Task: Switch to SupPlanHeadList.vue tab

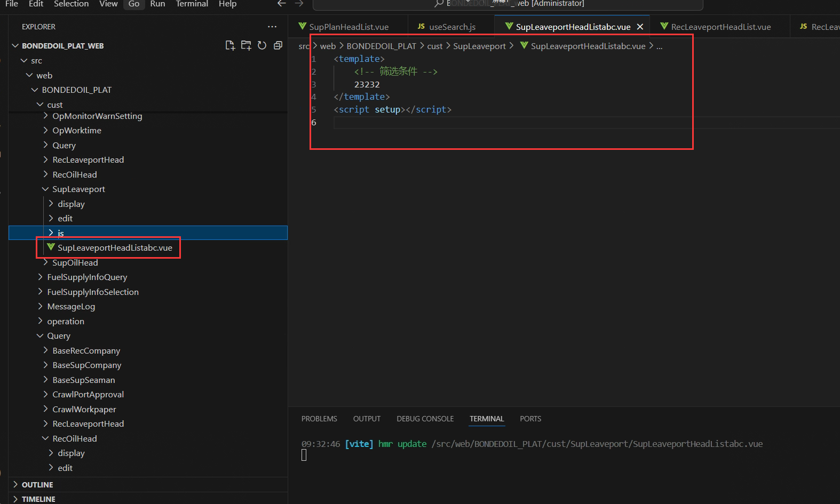Action: coord(348,27)
